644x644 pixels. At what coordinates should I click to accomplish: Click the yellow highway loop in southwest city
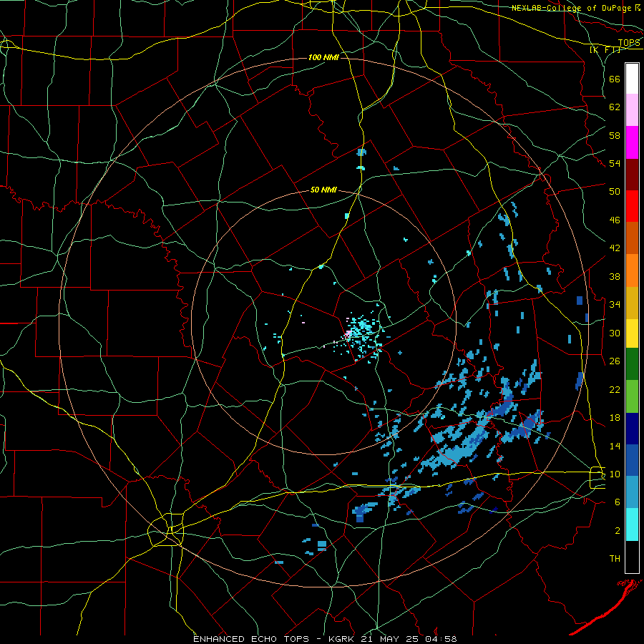click(x=165, y=530)
